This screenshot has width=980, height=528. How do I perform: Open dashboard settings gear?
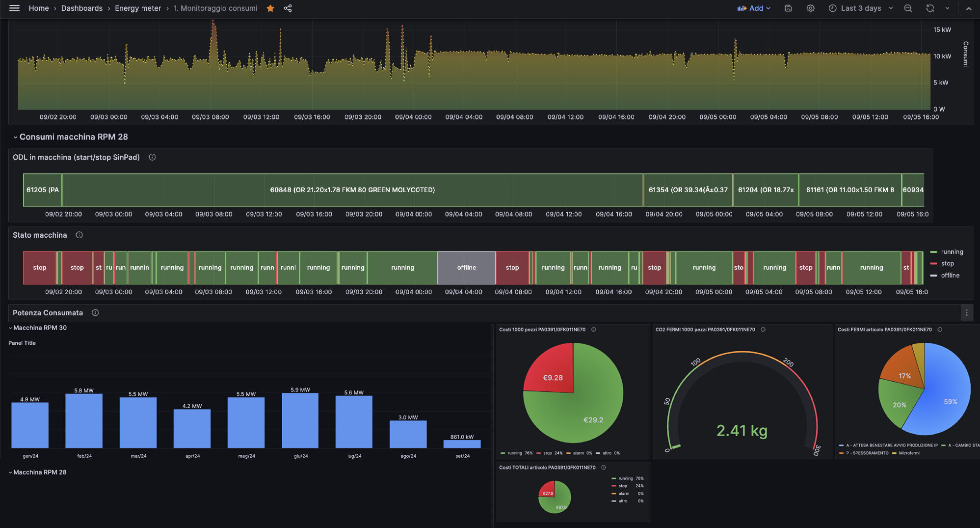coord(810,8)
